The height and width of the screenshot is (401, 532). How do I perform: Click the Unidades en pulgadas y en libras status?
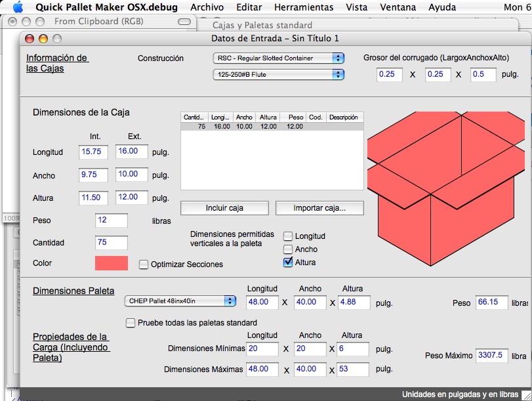coord(460,394)
